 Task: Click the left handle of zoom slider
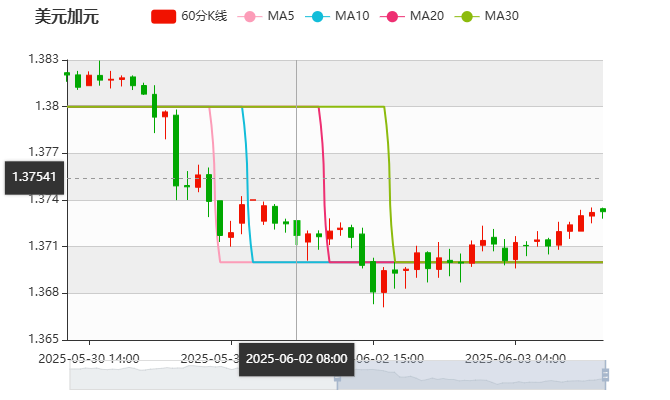coord(337,378)
